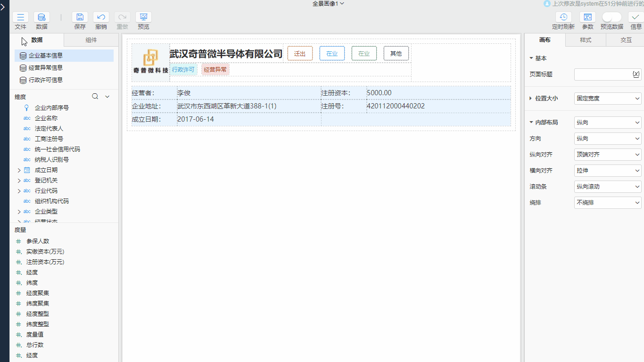644x362 pixels.
Task: Open the 参数 parameters icon
Action: point(588,17)
